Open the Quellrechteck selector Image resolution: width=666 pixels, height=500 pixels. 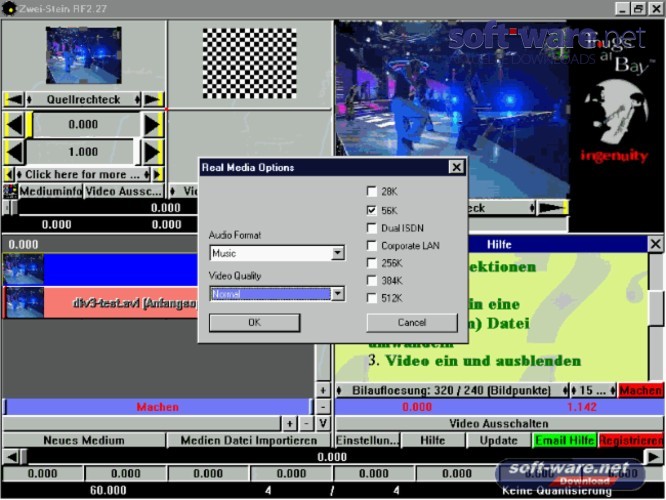coord(84,99)
